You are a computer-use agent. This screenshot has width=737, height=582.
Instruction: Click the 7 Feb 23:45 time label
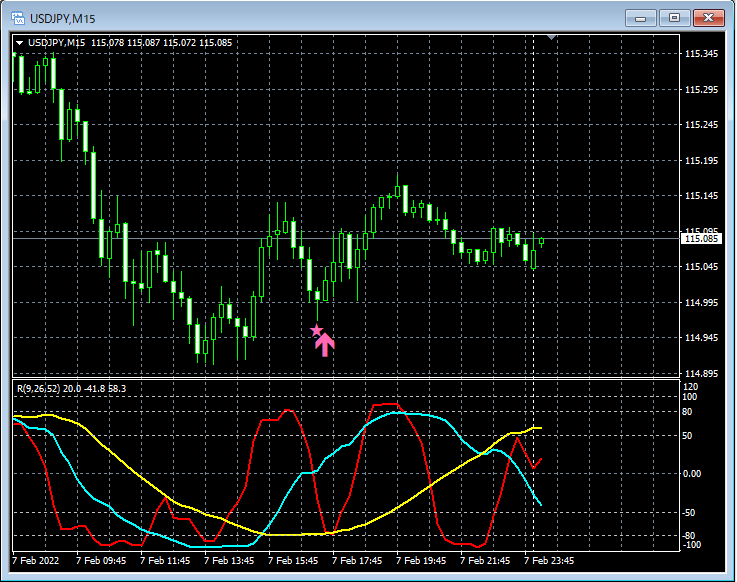point(549,560)
